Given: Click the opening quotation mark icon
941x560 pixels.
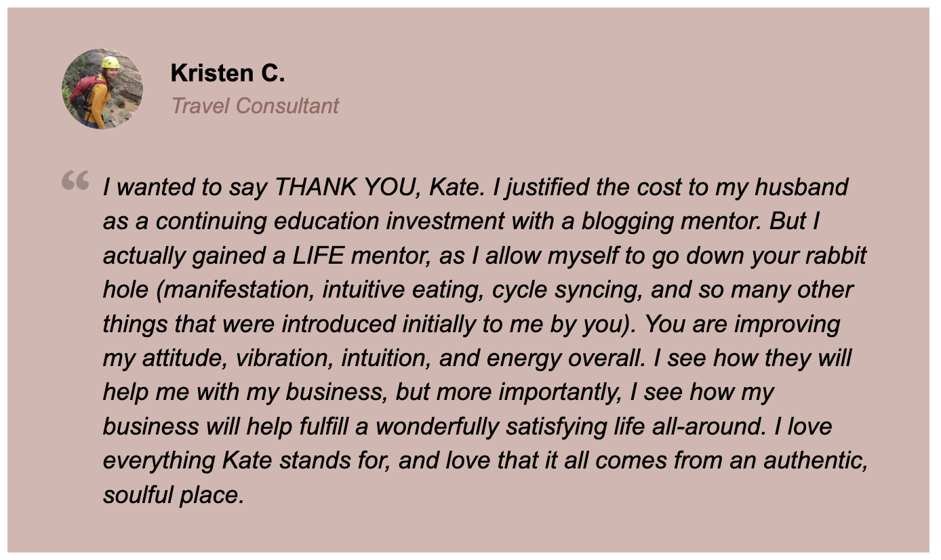Looking at the screenshot, I should coord(75,180).
